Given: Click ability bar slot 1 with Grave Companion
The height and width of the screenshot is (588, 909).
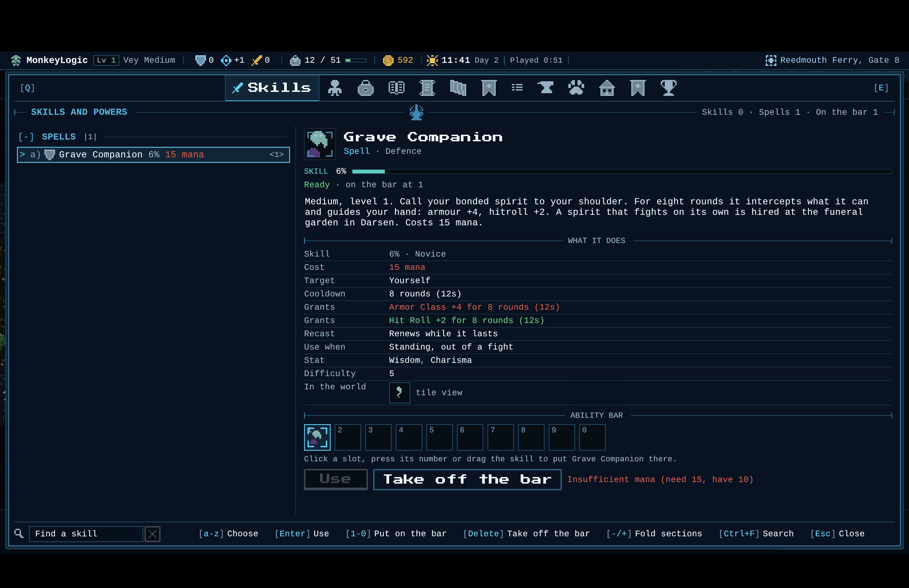Looking at the screenshot, I should (x=317, y=437).
